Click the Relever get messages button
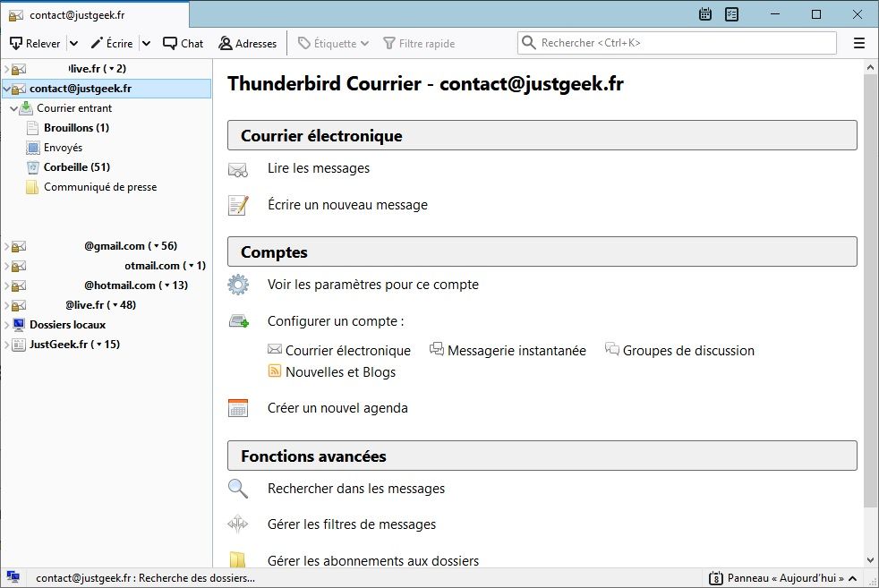This screenshot has height=588, width=879. (x=35, y=43)
